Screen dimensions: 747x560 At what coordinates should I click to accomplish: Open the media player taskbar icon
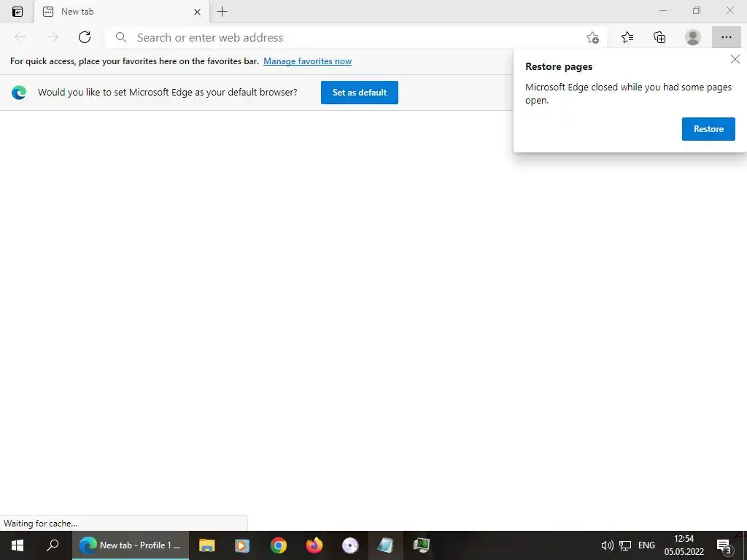tap(242, 545)
